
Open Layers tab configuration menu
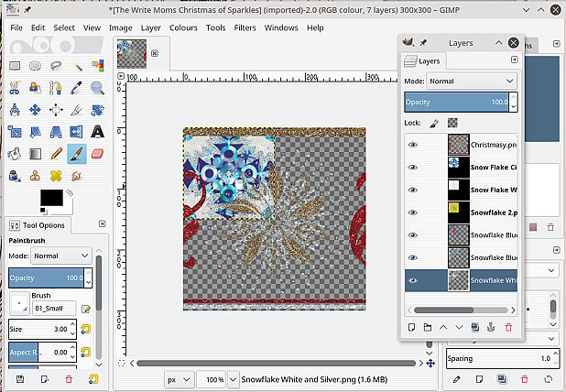click(515, 60)
